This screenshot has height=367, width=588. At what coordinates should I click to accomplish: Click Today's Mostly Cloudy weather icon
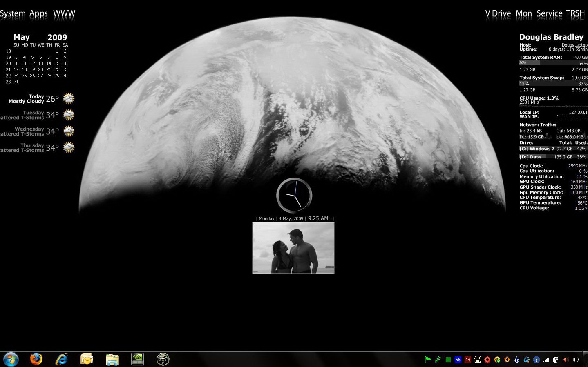pos(69,98)
